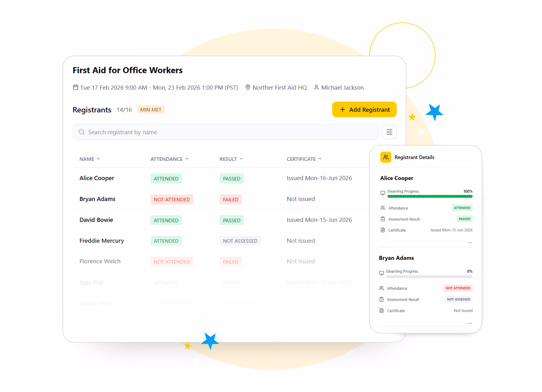Open Bryan Adams' more options ellipsis

pos(470,323)
